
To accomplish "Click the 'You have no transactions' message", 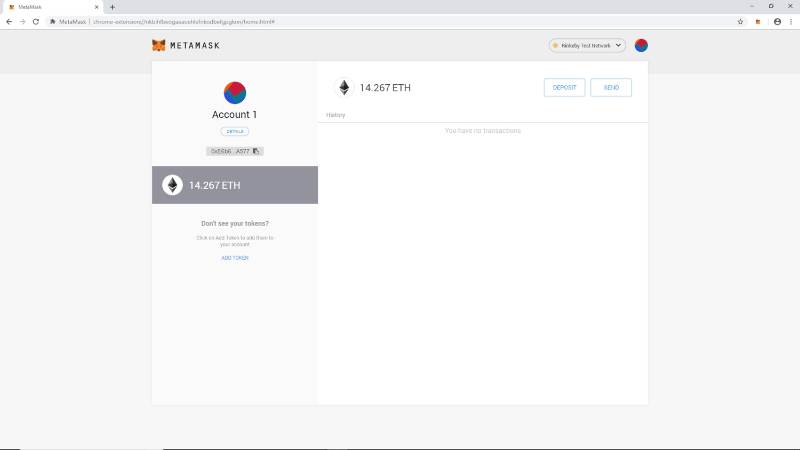I will (x=483, y=131).
